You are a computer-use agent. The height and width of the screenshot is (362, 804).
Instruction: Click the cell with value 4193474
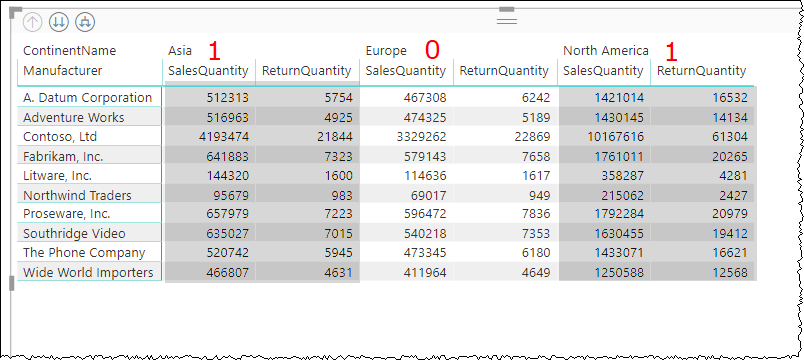tap(224, 136)
